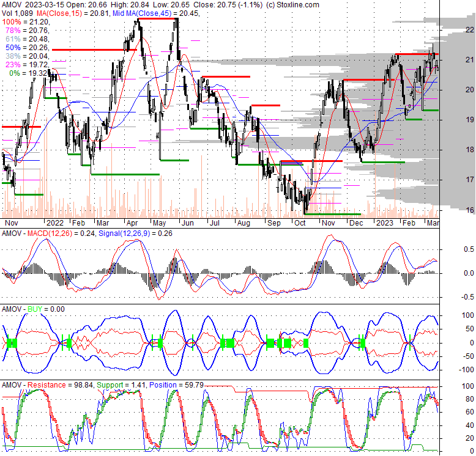Click the '2023' year axis label
Screen dimensions: 476x456
coord(385,223)
